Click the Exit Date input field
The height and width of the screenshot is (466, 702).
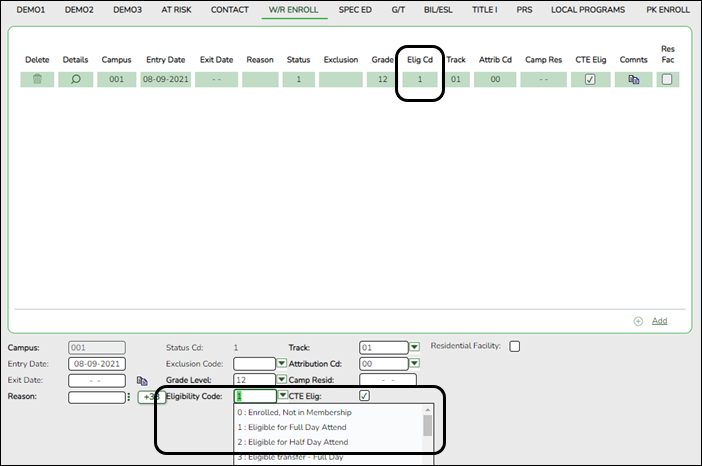click(x=97, y=380)
